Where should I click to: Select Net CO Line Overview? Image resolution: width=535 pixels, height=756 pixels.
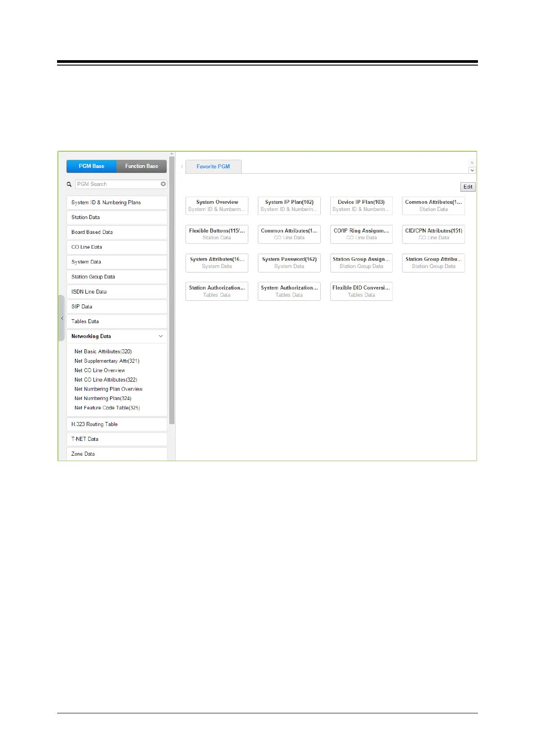click(100, 370)
